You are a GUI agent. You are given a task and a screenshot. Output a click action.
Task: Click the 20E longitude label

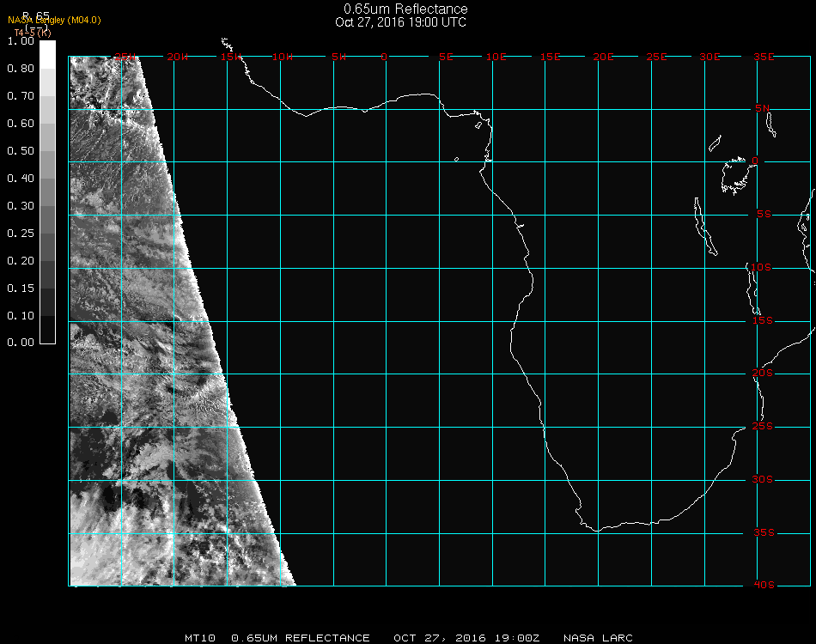tap(603, 57)
